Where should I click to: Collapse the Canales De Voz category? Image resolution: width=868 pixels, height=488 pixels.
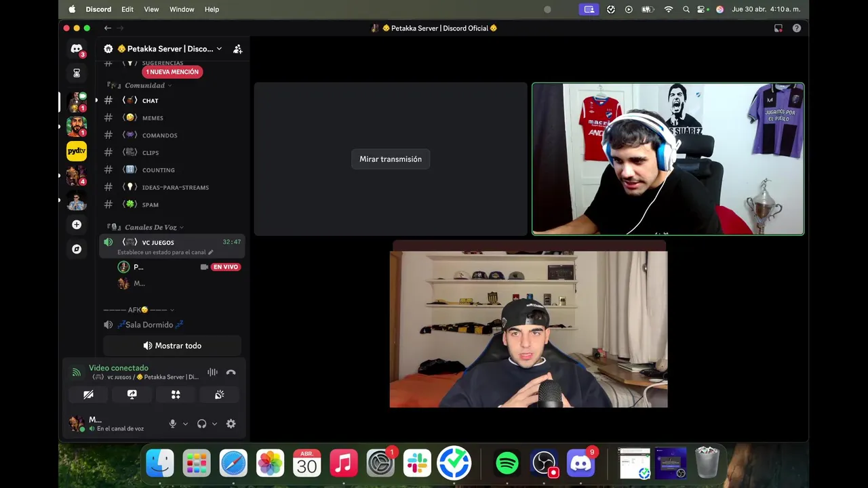click(145, 227)
